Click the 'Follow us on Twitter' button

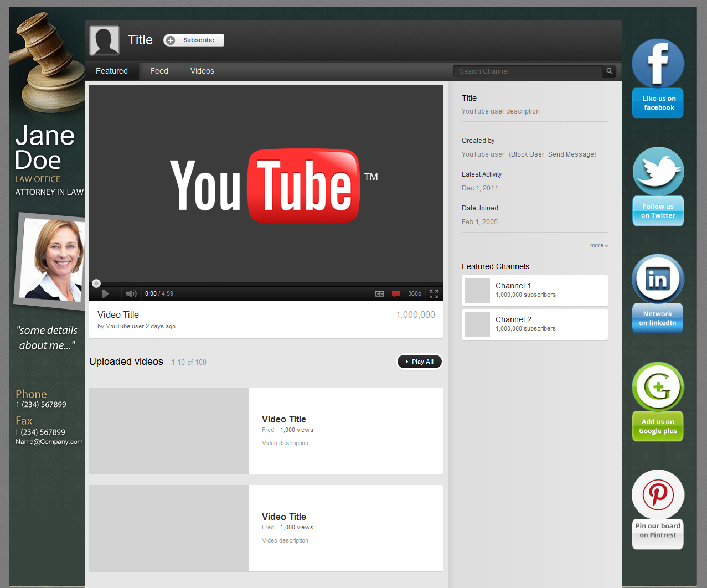pyautogui.click(x=658, y=211)
